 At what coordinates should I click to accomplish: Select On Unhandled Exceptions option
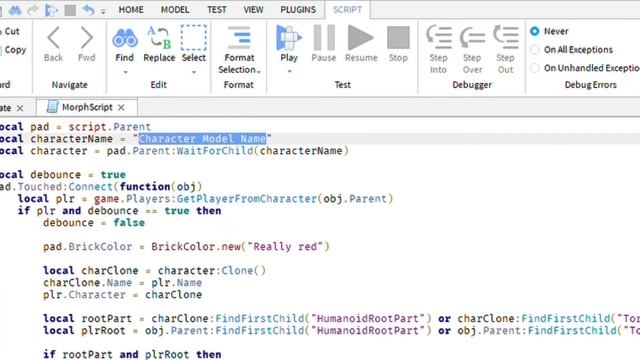point(535,68)
